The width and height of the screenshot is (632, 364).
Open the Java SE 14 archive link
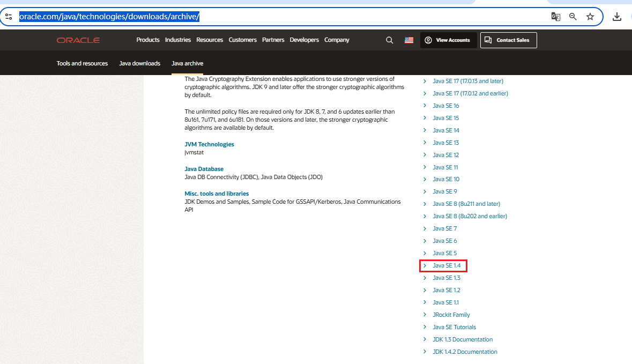click(x=446, y=130)
